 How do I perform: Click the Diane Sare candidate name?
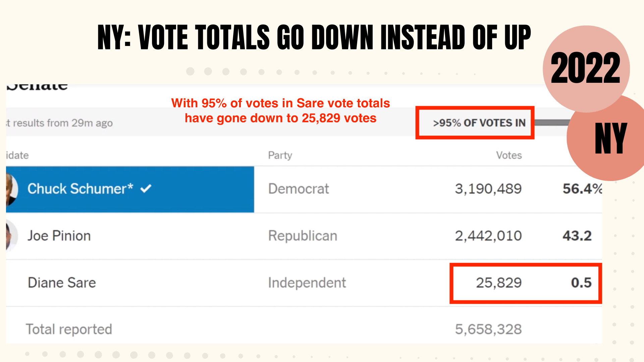point(62,283)
